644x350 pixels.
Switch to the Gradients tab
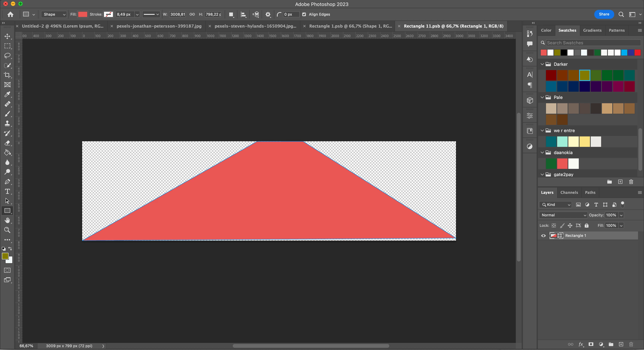[592, 30]
